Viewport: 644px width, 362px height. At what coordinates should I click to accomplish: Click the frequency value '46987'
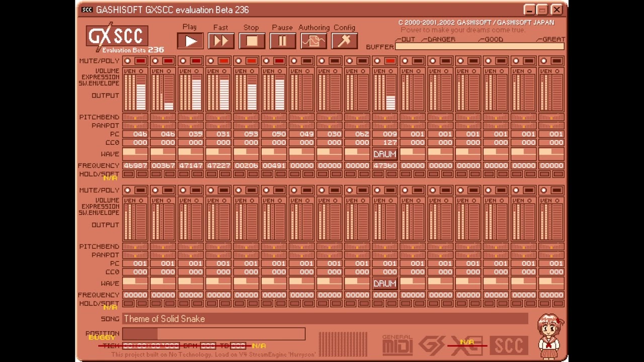pyautogui.click(x=135, y=165)
